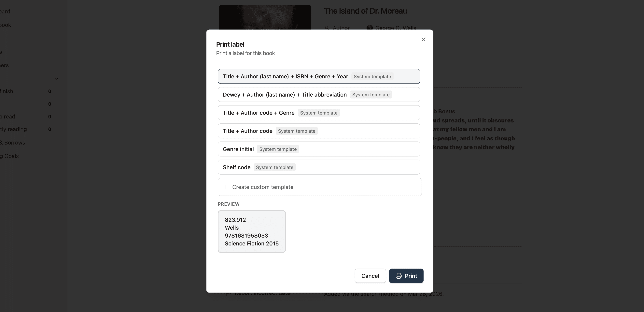
Task: Click the Author person icon
Action: (327, 27)
